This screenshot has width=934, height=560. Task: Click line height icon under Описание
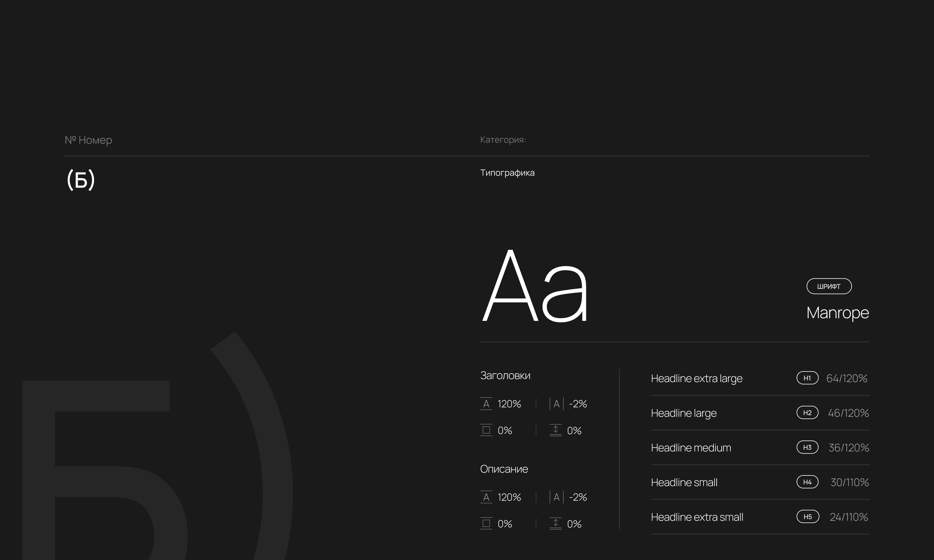486,497
